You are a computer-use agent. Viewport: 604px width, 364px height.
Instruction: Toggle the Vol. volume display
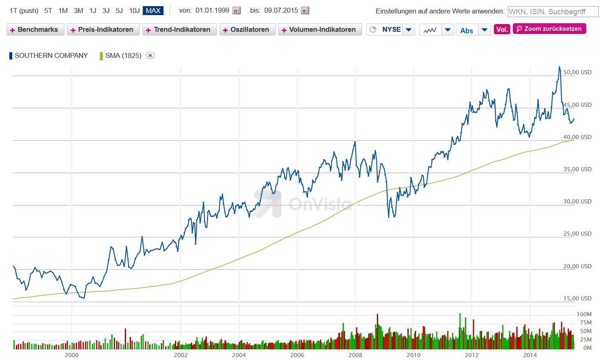click(x=502, y=29)
